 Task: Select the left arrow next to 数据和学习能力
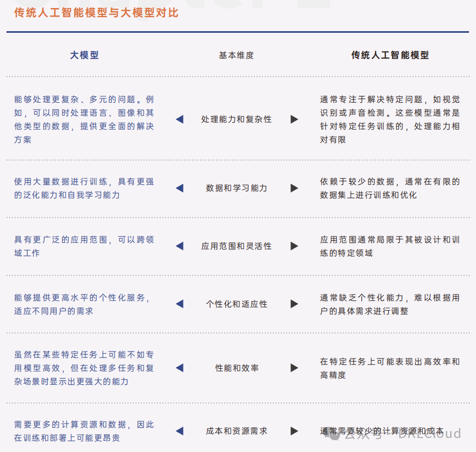(x=180, y=188)
